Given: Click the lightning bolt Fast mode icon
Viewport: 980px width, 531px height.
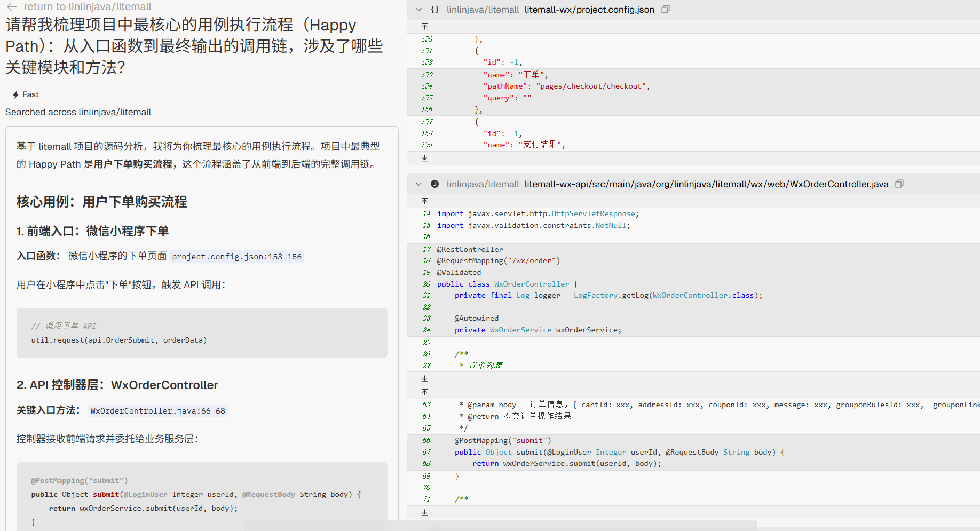Looking at the screenshot, I should pyautogui.click(x=15, y=94).
